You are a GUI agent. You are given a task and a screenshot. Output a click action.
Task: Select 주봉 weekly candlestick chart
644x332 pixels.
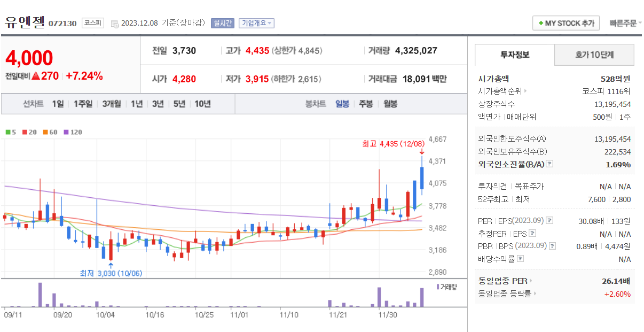366,104
